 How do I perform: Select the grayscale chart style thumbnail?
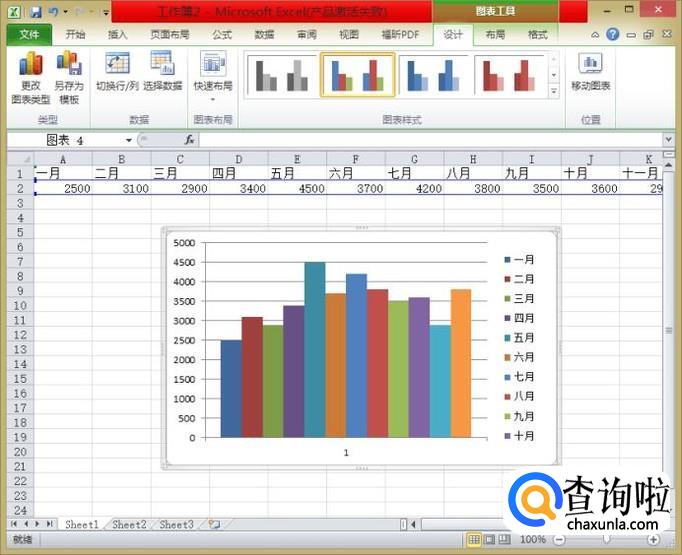(280, 75)
